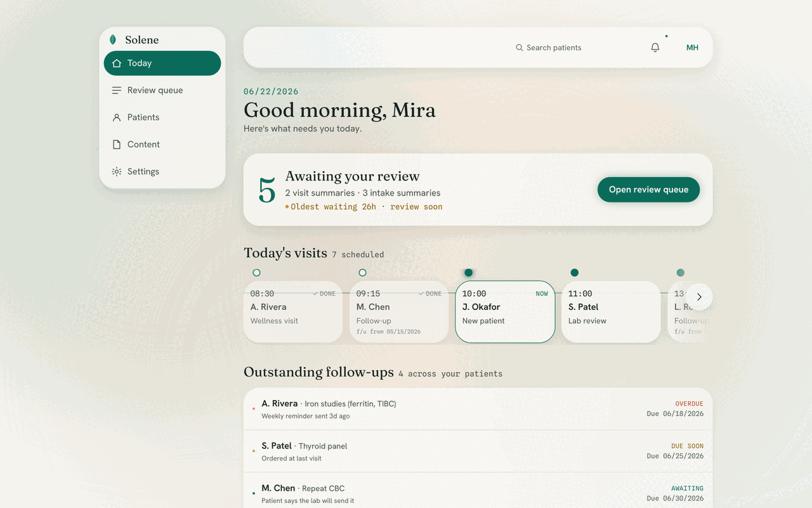Open notifications bell
Image resolution: width=812 pixels, height=508 pixels.
coord(655,48)
